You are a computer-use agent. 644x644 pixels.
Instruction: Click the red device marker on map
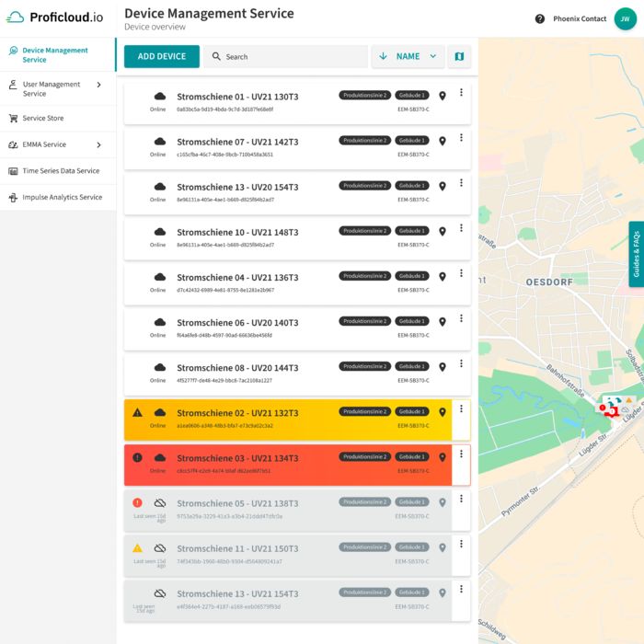(x=612, y=411)
